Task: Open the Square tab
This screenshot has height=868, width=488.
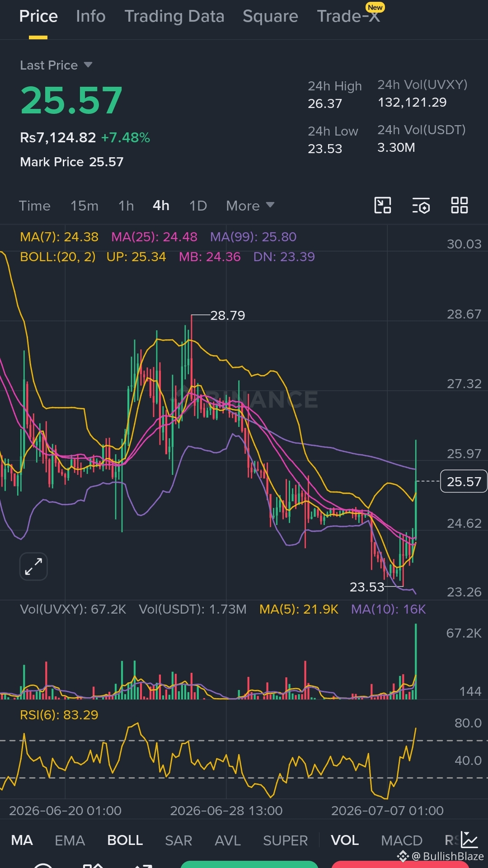Action: click(270, 16)
